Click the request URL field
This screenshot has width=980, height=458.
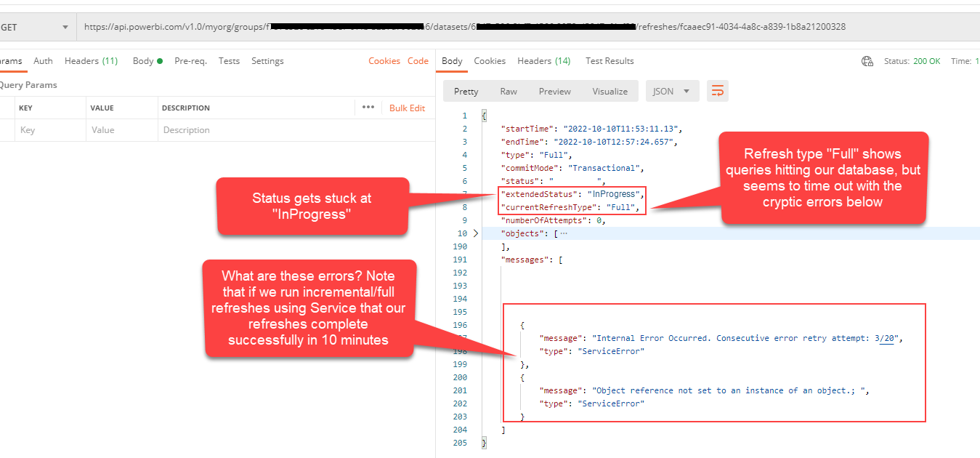528,27
